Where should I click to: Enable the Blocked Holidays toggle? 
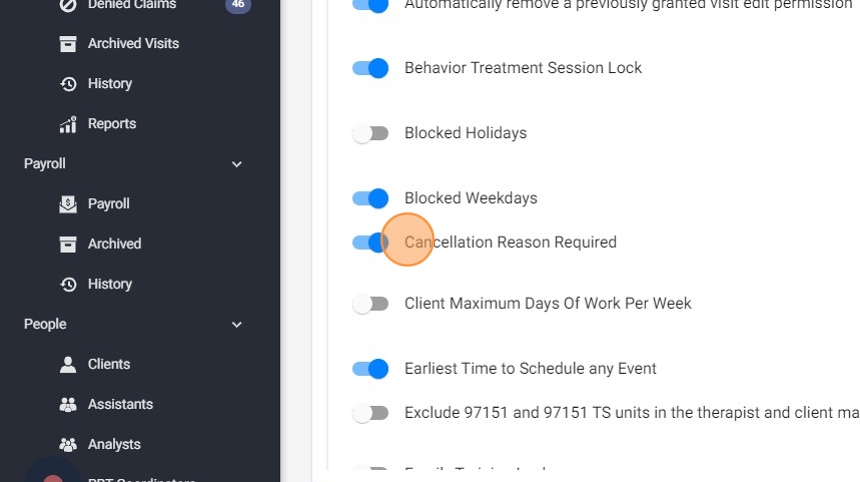(x=370, y=133)
